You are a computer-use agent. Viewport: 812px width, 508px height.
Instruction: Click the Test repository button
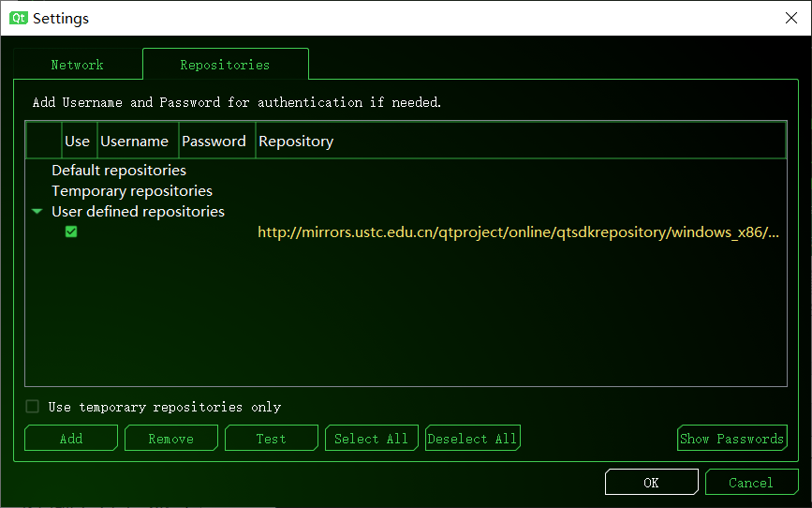click(x=272, y=438)
